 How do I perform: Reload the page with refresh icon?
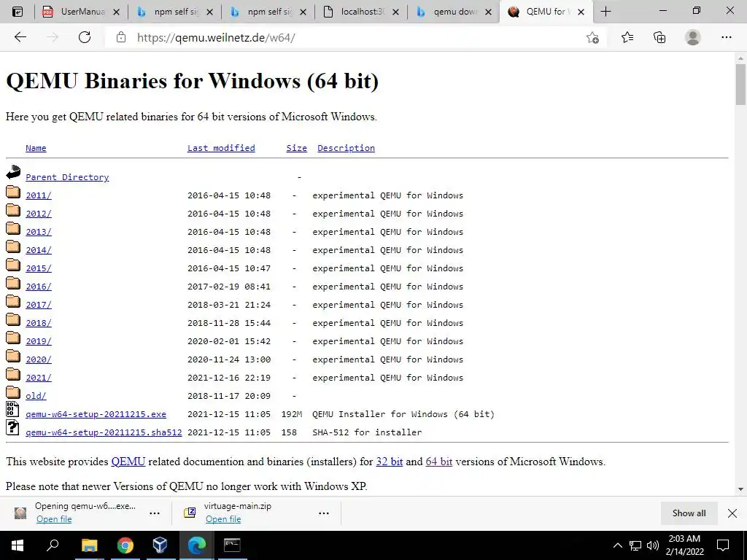[x=85, y=37]
